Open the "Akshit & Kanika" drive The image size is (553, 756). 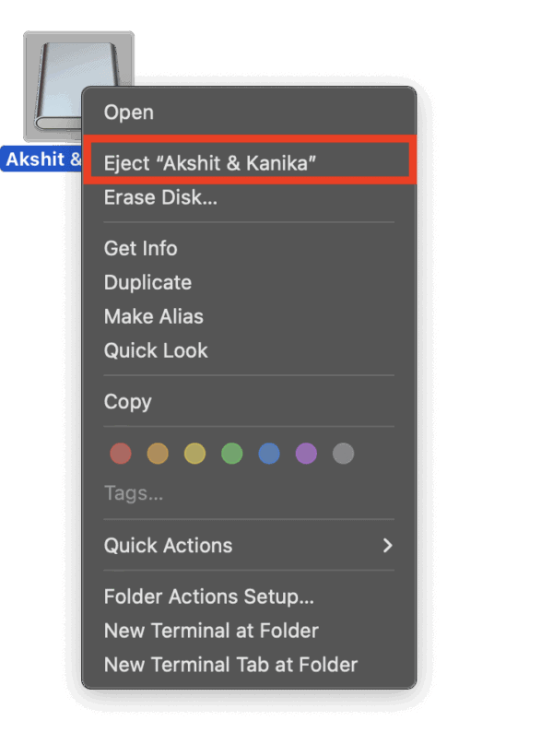tap(128, 112)
